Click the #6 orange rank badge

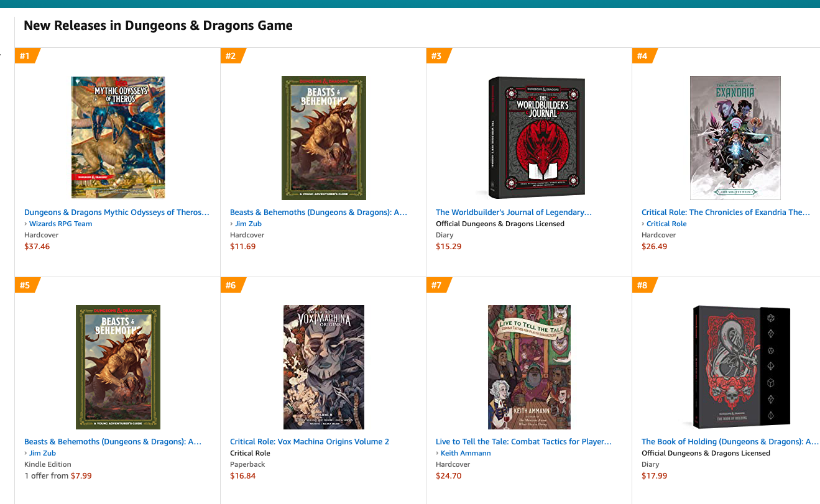232,285
